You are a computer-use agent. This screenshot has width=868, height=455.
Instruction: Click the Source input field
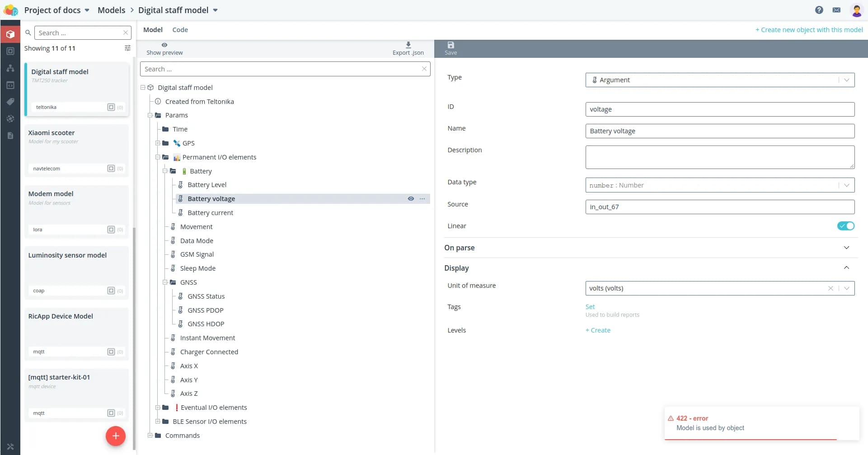click(x=719, y=207)
